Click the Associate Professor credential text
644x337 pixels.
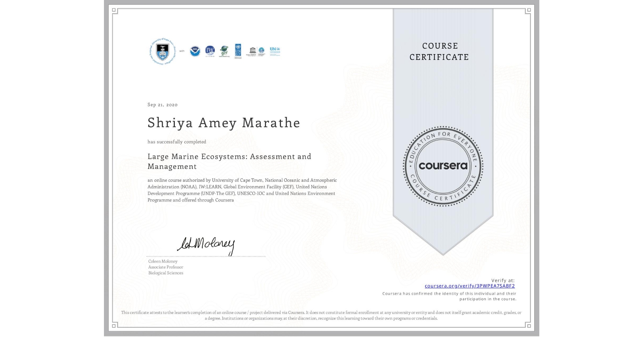pos(165,267)
